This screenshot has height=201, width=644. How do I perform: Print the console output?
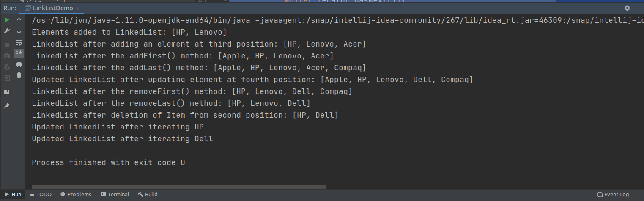(19, 64)
